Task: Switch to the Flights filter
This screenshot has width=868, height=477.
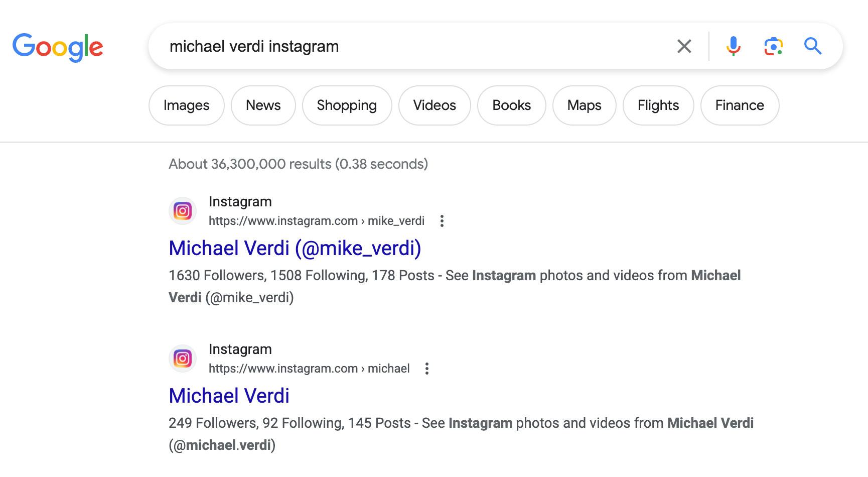Action: coord(658,105)
